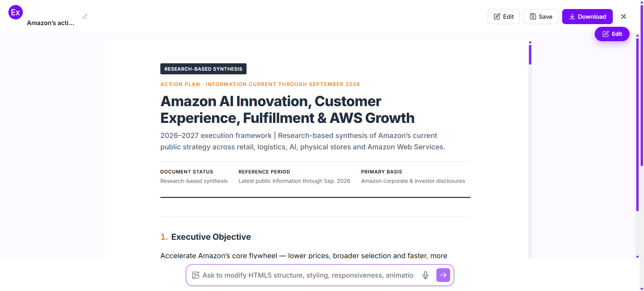644x291 pixels.
Task: Click the main Amazon AI Innovation headline
Action: click(287, 110)
